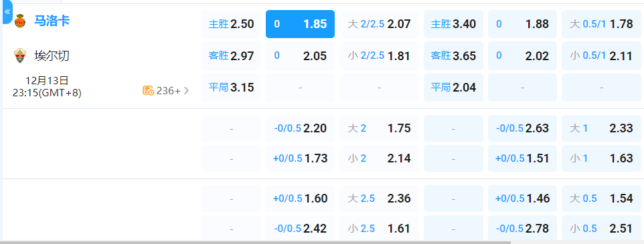Pick 大 1 at odds 2.33
The width and height of the screenshot is (644, 244).
coord(601,128)
